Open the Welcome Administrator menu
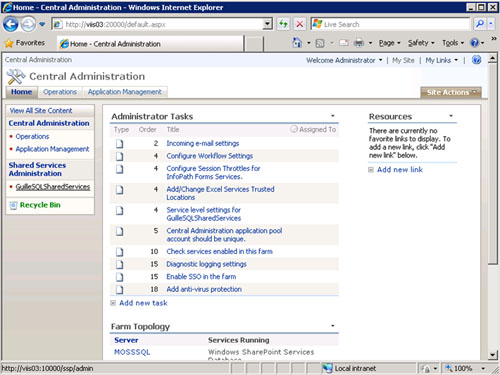The height and width of the screenshot is (375, 500). (x=344, y=60)
